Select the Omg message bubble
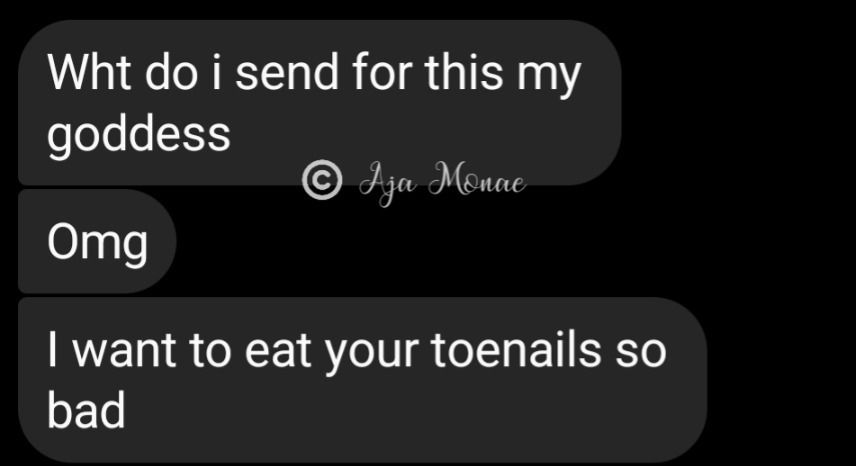The width and height of the screenshot is (856, 466). pos(97,241)
